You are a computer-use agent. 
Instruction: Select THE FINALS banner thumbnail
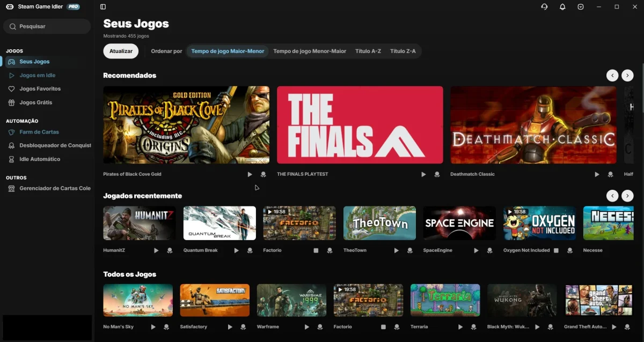click(x=360, y=125)
